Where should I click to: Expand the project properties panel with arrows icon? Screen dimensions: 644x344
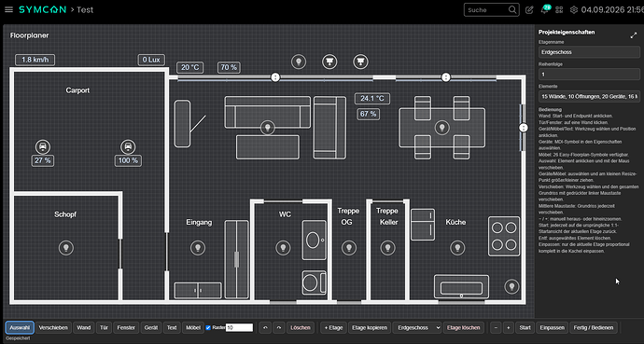[634, 35]
